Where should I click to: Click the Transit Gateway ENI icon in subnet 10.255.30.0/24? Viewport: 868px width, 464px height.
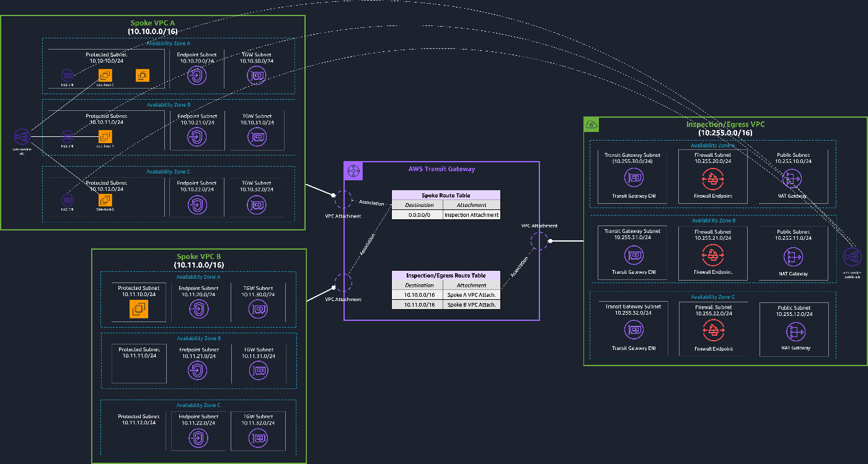pos(634,179)
